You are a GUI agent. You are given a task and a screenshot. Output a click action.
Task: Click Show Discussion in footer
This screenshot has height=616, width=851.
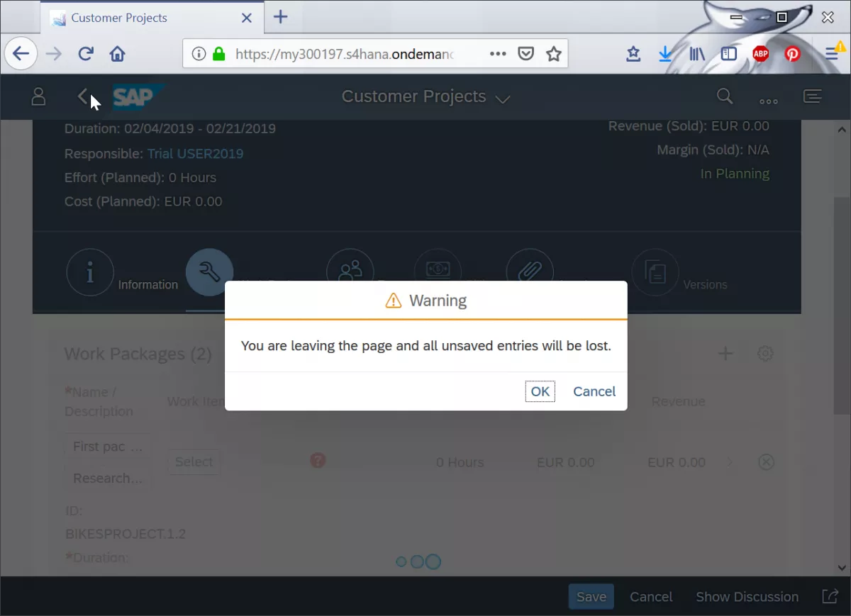point(747,597)
